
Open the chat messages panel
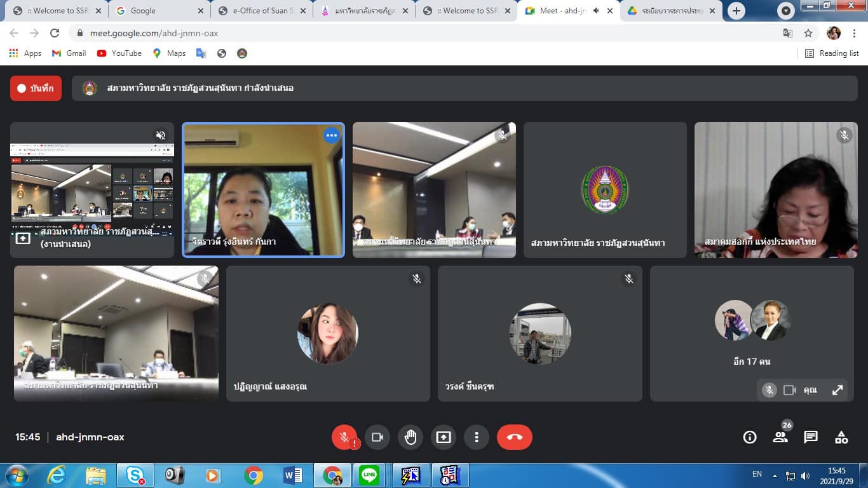[x=811, y=437]
